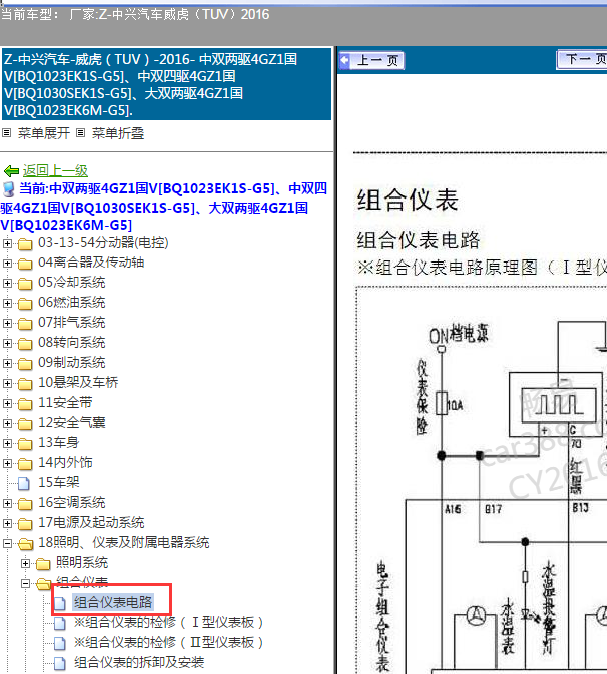
Task: Expand the 11安全带 node
Action: pos(7,403)
